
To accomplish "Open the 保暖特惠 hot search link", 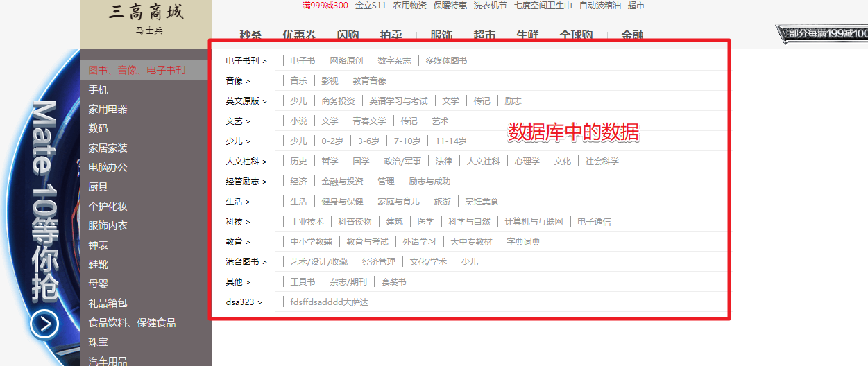I will tap(450, 6).
